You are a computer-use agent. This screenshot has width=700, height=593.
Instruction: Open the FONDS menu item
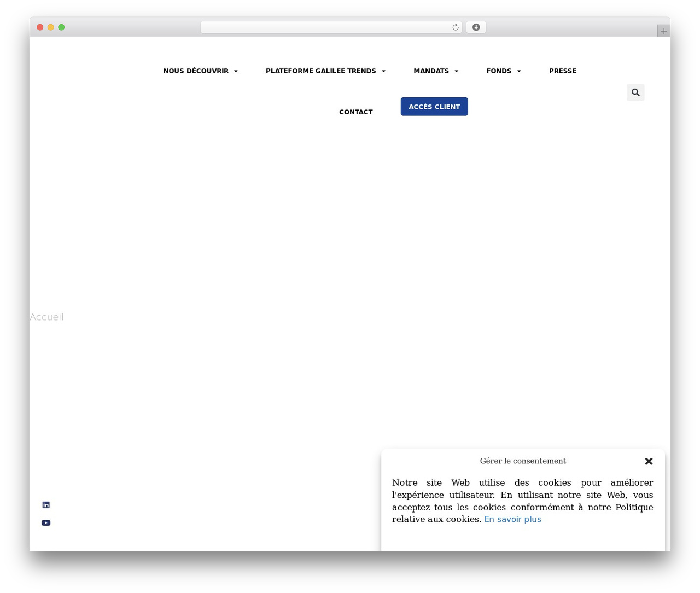[x=499, y=71]
